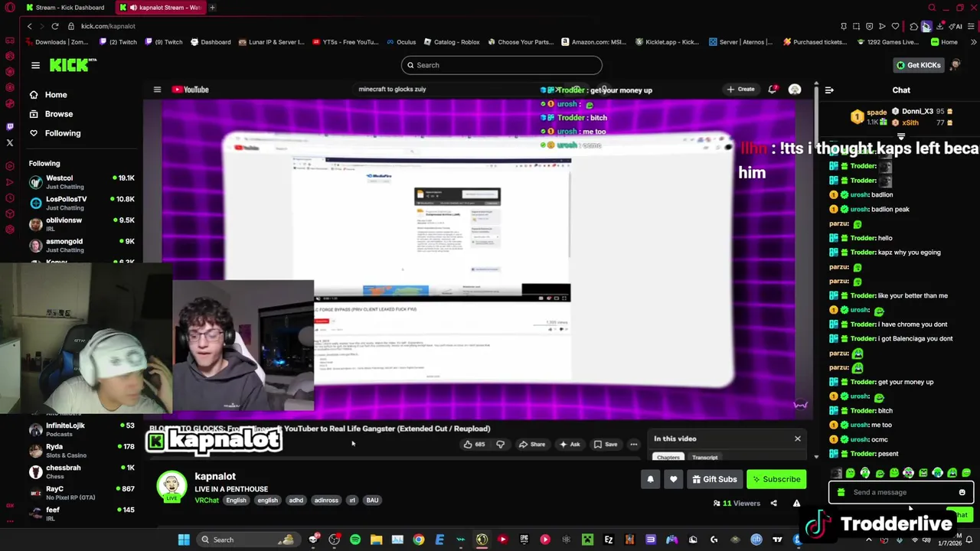Open the VRChat category link
The height and width of the screenshot is (551, 980).
click(207, 500)
